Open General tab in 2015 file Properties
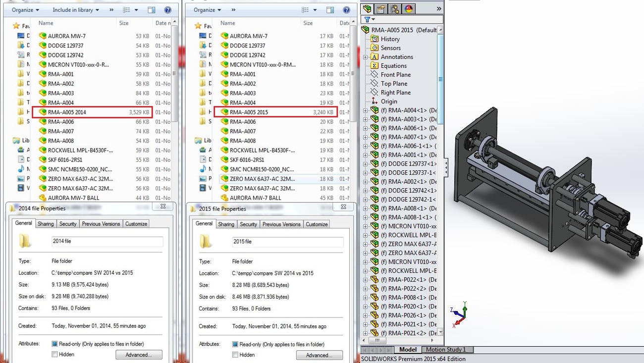Viewport: 644px width, 363px height. [x=204, y=224]
